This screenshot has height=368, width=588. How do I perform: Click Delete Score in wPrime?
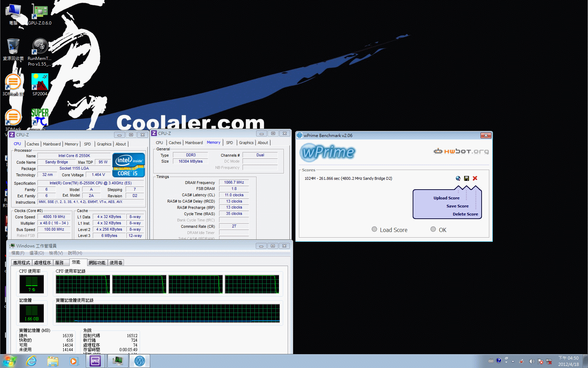465,214
